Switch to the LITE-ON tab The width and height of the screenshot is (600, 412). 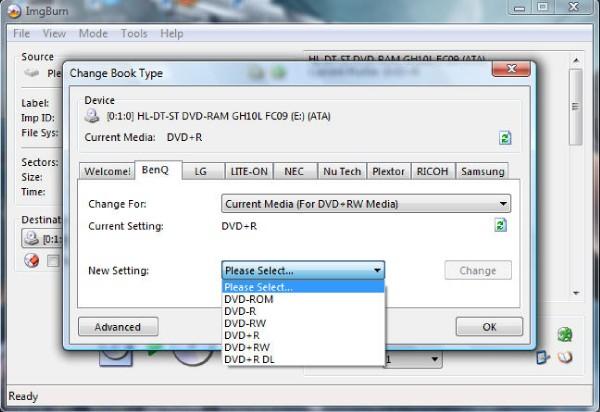pyautogui.click(x=249, y=171)
